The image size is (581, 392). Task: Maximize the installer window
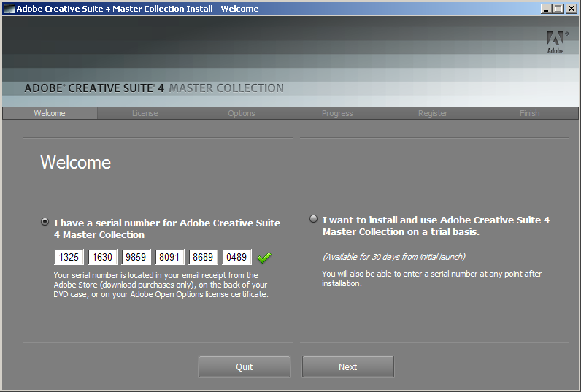pos(558,9)
